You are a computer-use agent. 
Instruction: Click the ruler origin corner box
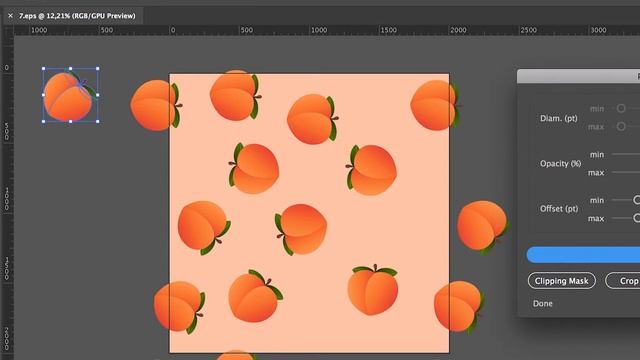(9, 31)
